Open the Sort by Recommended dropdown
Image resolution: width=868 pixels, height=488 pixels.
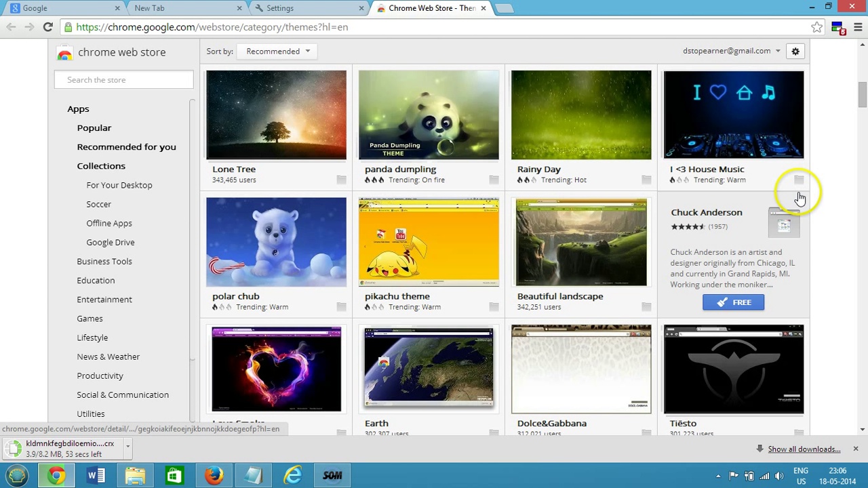pos(278,52)
